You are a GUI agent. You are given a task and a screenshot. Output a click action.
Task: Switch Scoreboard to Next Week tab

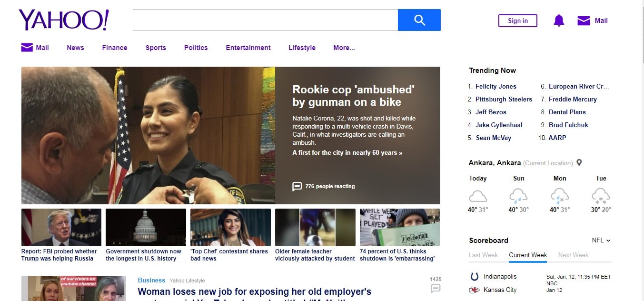[574, 255]
